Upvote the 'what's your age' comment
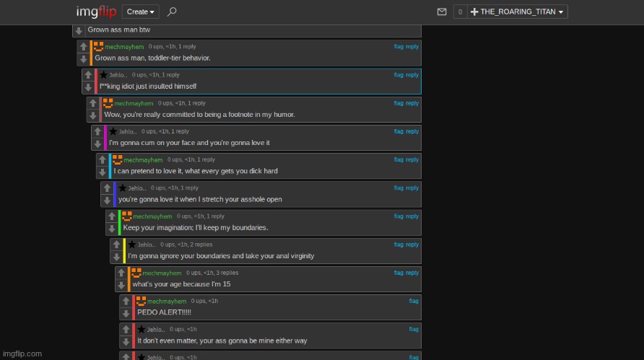Viewport: 644px width, 360px height. [x=121, y=273]
